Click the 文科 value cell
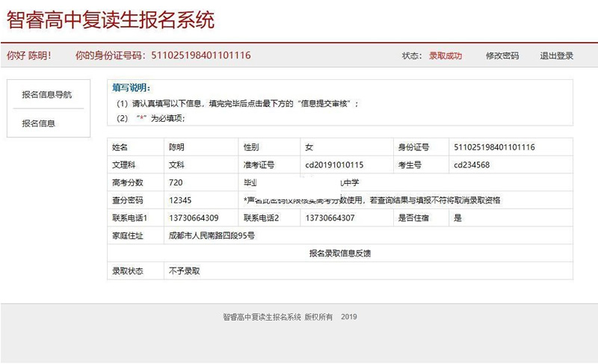 tap(177, 165)
